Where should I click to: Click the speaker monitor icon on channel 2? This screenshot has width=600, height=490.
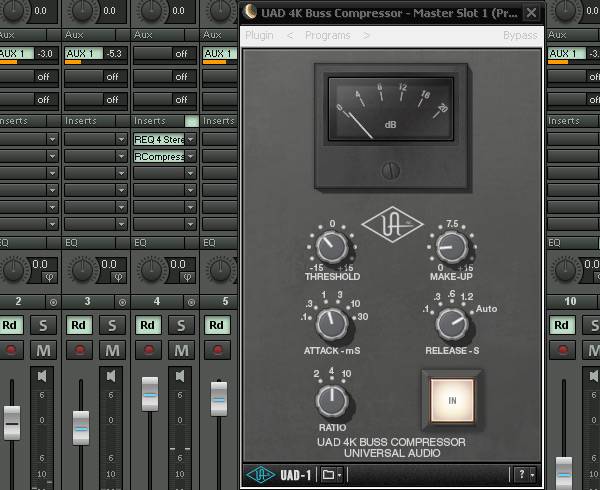point(42,376)
